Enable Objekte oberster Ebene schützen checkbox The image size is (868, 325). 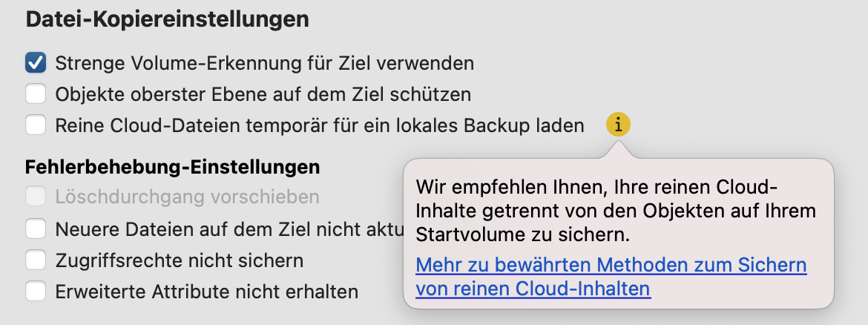(x=36, y=94)
